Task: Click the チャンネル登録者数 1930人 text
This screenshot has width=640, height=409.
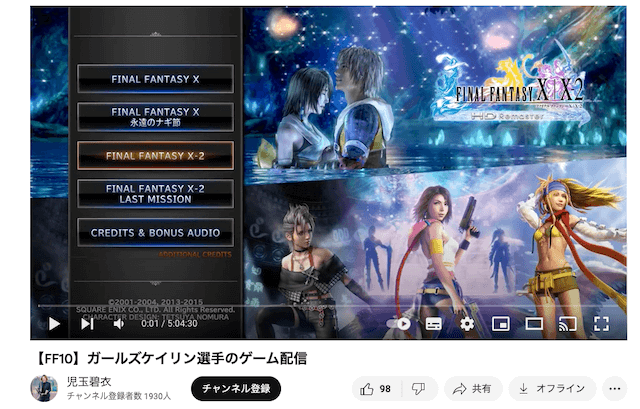Action: pos(119,396)
